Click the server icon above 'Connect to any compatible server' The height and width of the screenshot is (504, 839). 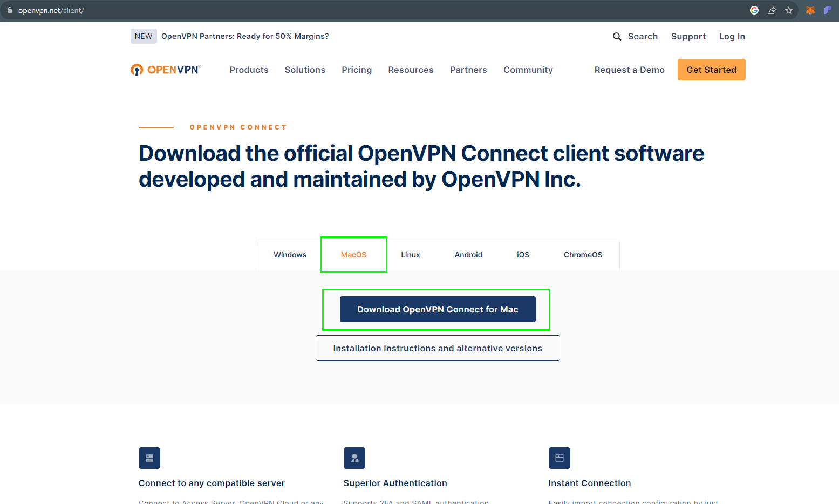[x=149, y=458]
